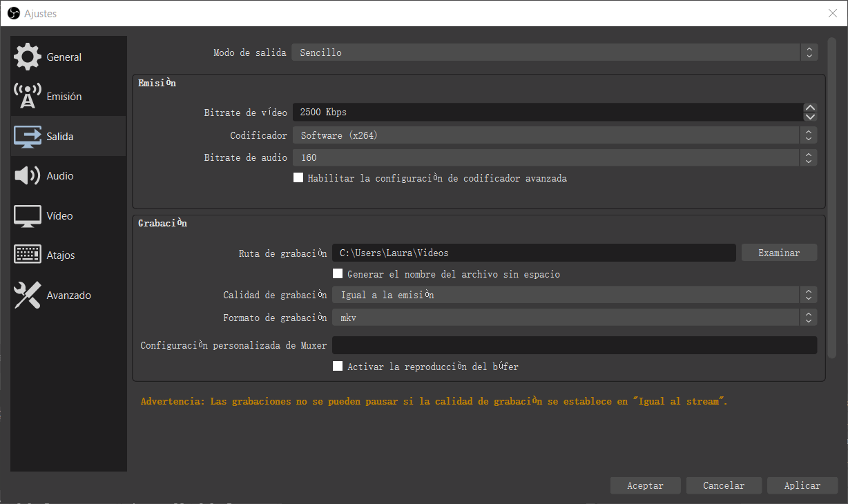
Task: Click the Avanzado tools icon
Action: (x=28, y=295)
